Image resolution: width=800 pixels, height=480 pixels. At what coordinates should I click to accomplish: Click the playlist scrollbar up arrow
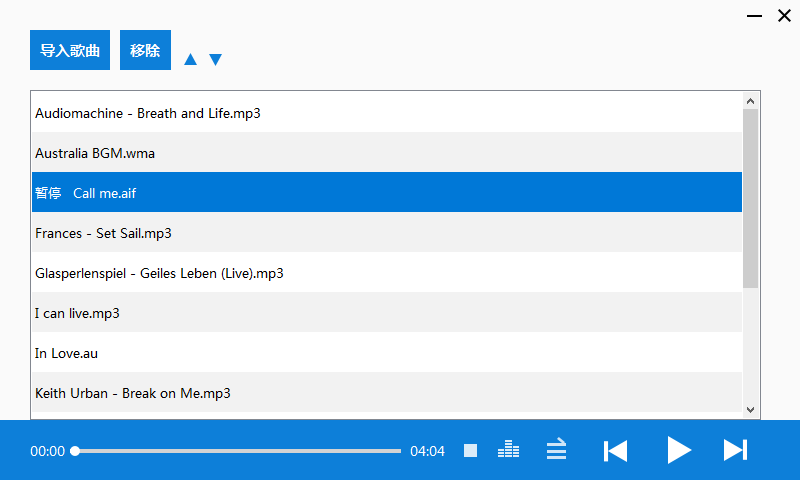tap(750, 101)
